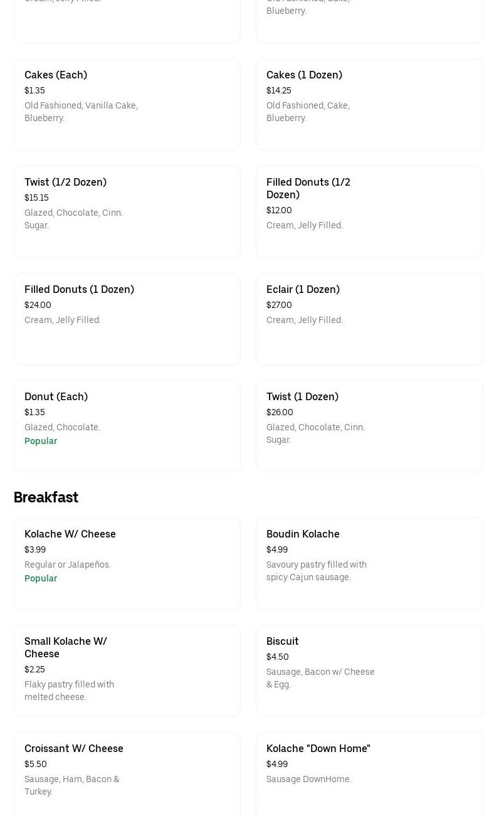Click the Glazed, Chocolate description text

coord(62,427)
